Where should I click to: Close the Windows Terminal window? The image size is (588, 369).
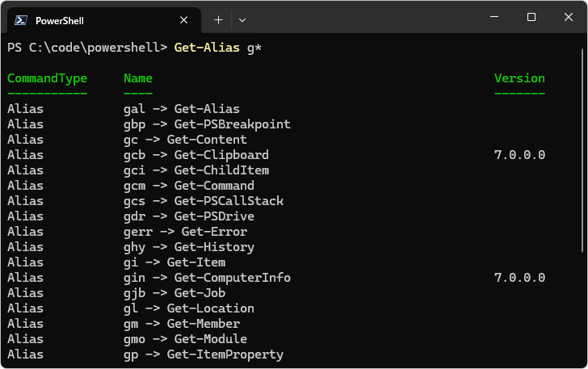567,17
